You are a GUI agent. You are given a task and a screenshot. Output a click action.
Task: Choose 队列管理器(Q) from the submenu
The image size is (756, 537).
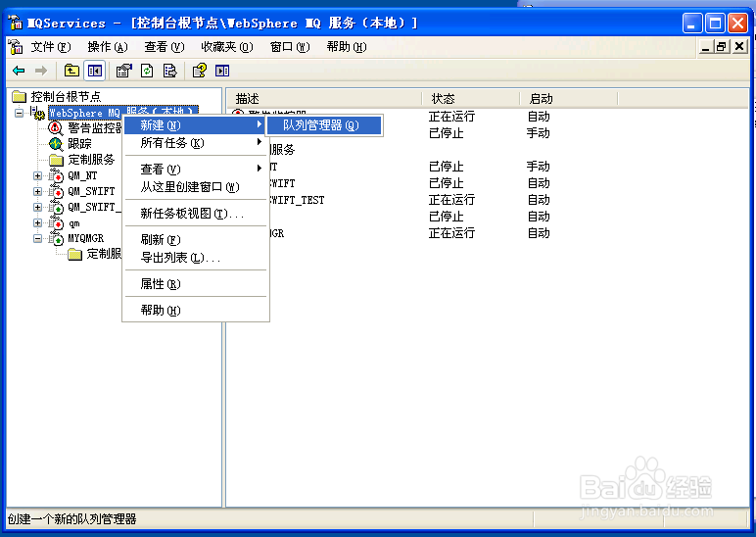(324, 125)
